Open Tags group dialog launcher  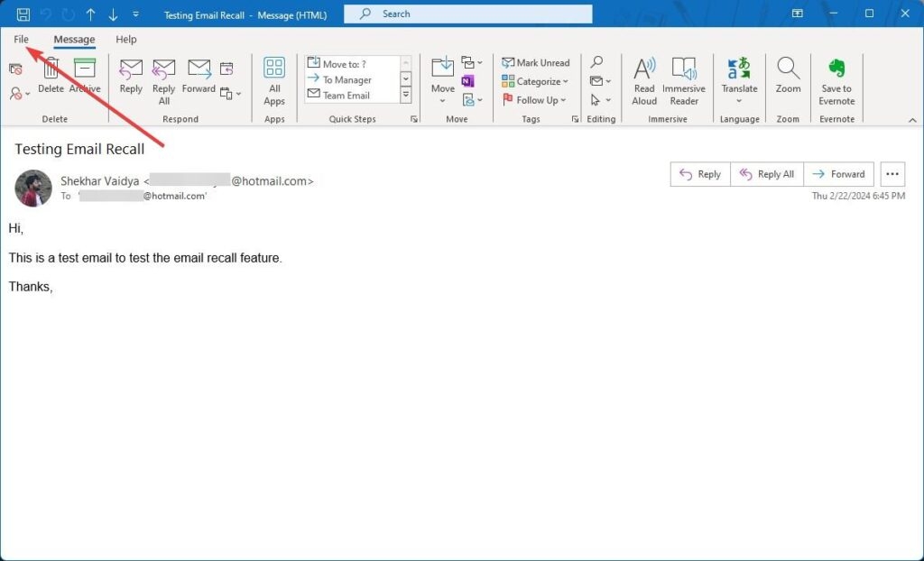[575, 119]
